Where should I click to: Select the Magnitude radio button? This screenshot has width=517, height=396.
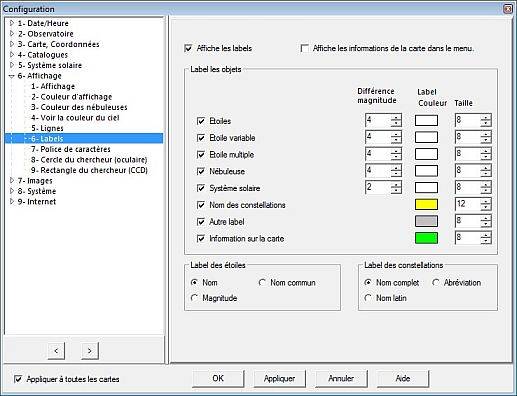click(x=194, y=298)
